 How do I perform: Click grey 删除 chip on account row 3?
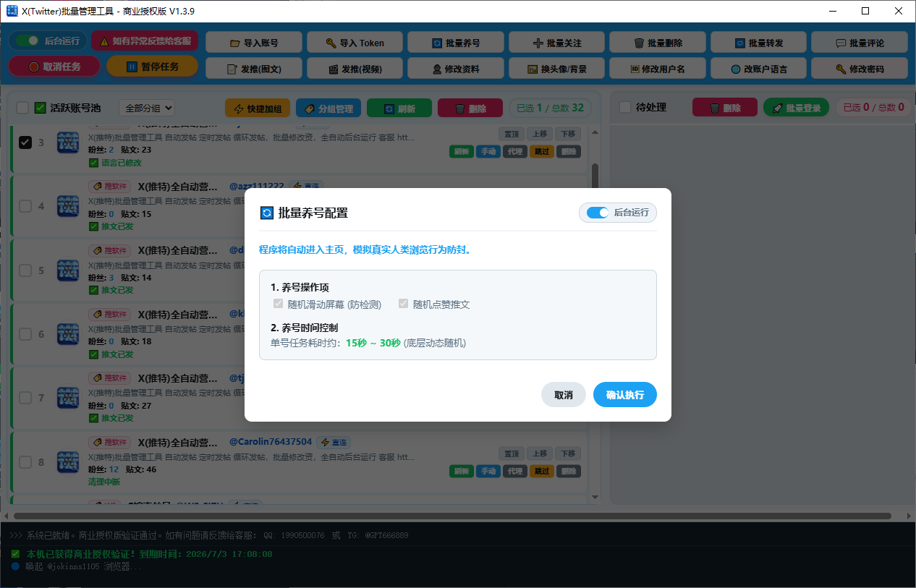(569, 151)
